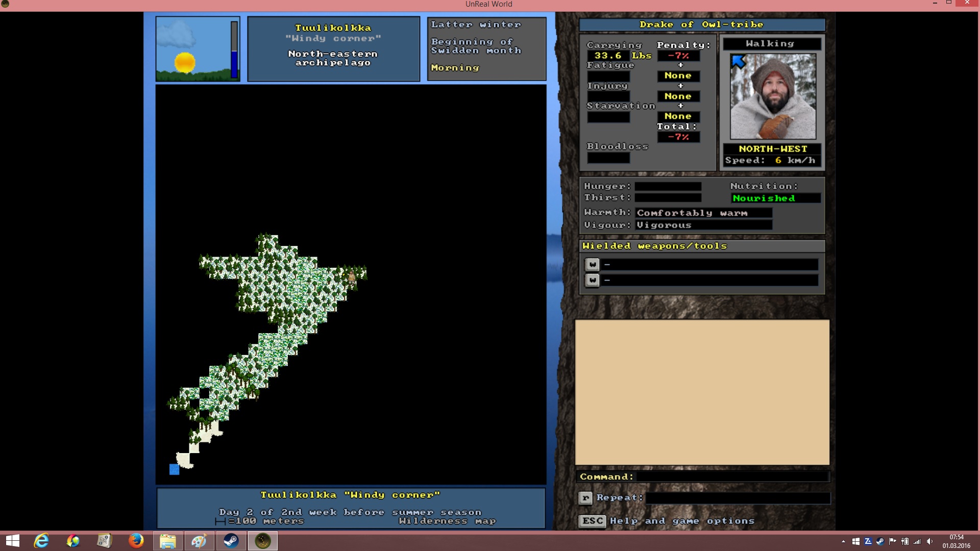The width and height of the screenshot is (980, 551).
Task: Click 'Latter winter' season text
Action: (476, 24)
